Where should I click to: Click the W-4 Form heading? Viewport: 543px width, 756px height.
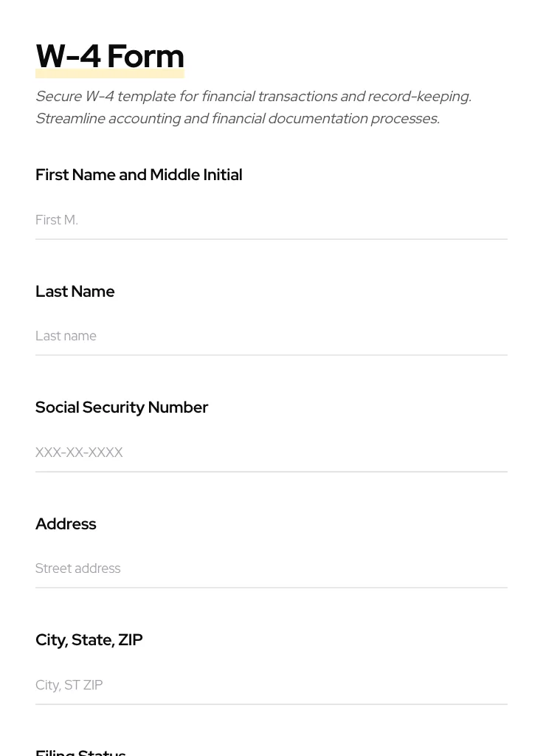[110, 55]
